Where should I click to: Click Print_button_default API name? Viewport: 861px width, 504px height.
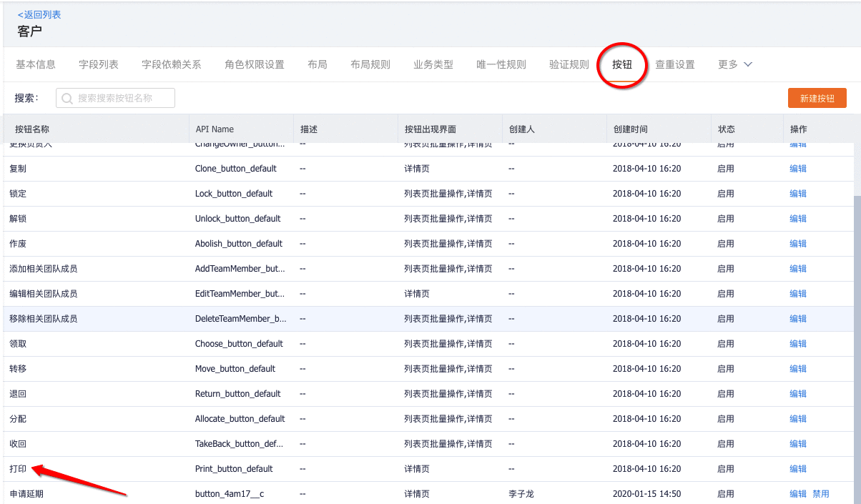(x=234, y=469)
